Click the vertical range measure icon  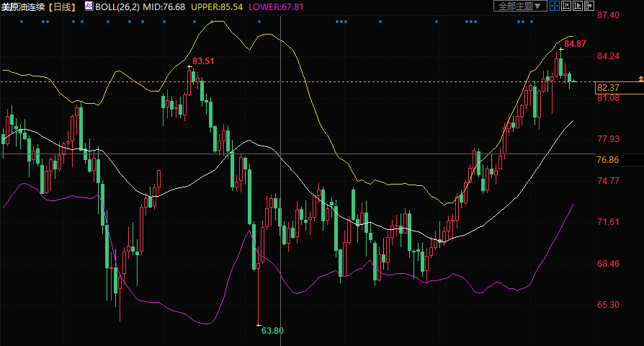566,6
